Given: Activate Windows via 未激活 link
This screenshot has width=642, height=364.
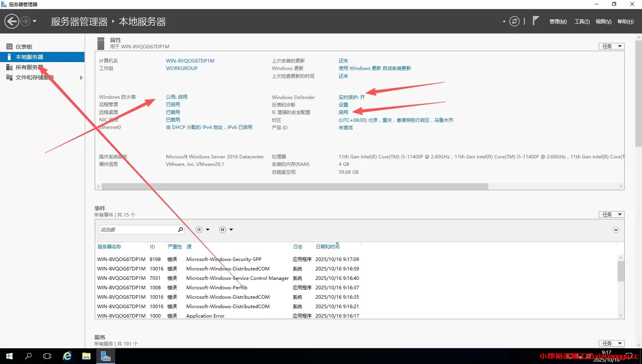Looking at the screenshot, I should coord(346,127).
